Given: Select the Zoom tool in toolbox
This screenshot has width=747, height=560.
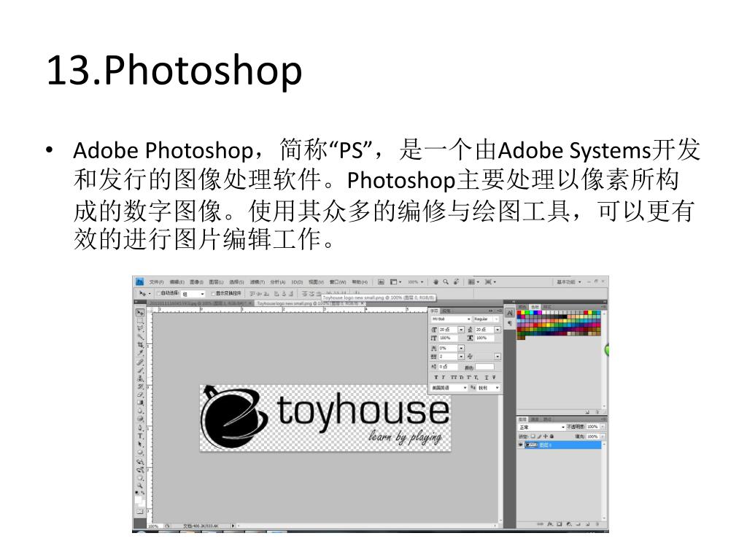Looking at the screenshot, I should (x=140, y=485).
